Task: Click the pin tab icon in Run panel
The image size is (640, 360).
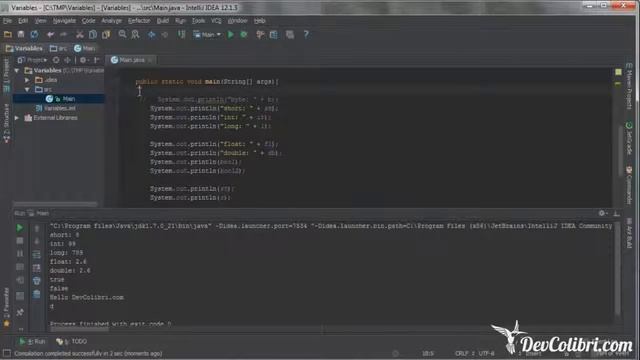Action: point(20,313)
